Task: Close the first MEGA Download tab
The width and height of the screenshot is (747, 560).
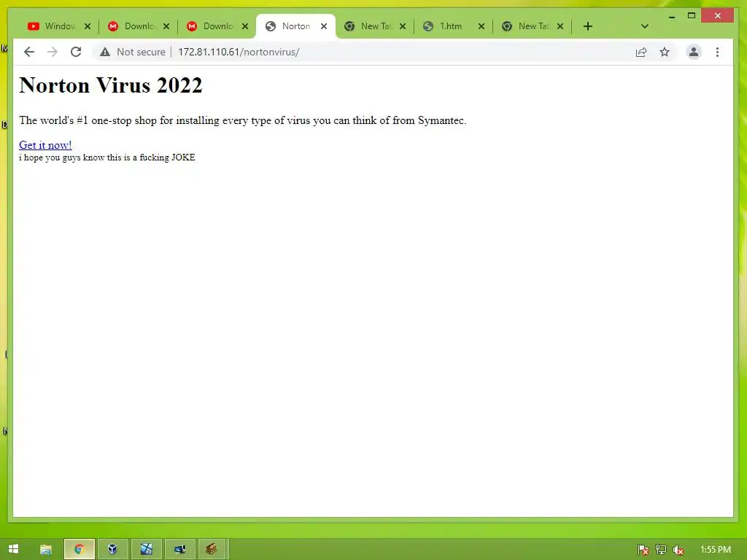Action: pyautogui.click(x=166, y=26)
